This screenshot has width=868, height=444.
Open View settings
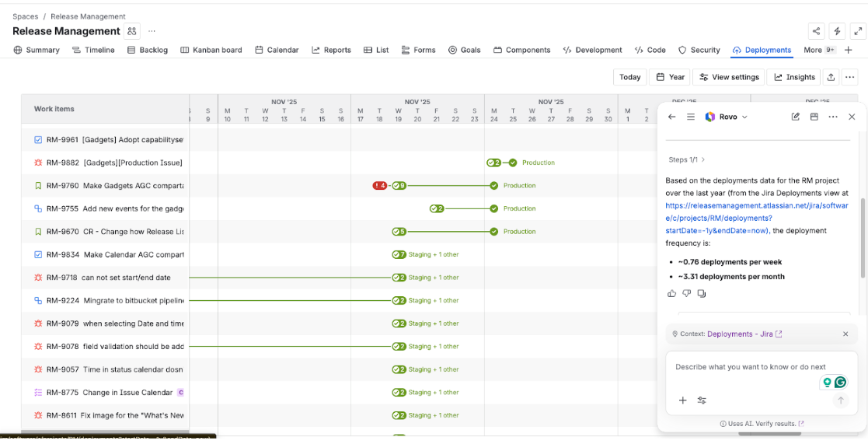[x=729, y=77]
